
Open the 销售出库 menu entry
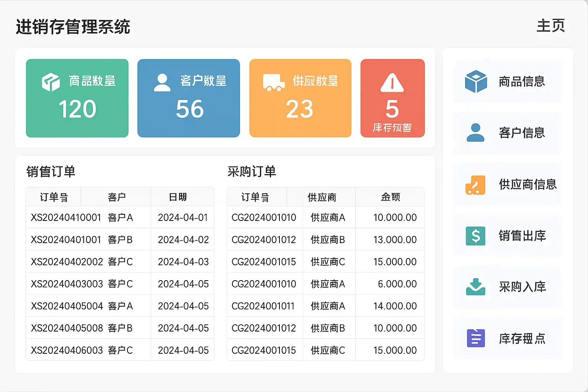[x=522, y=236]
